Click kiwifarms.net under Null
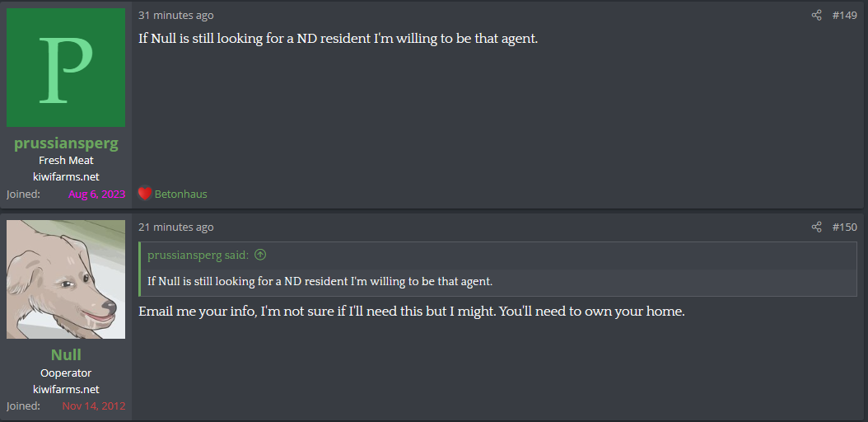 66,389
